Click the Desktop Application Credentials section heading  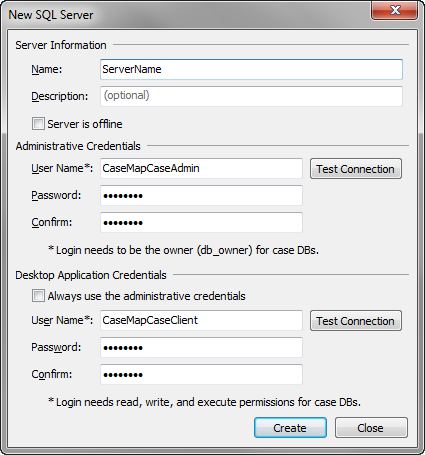coord(91,275)
